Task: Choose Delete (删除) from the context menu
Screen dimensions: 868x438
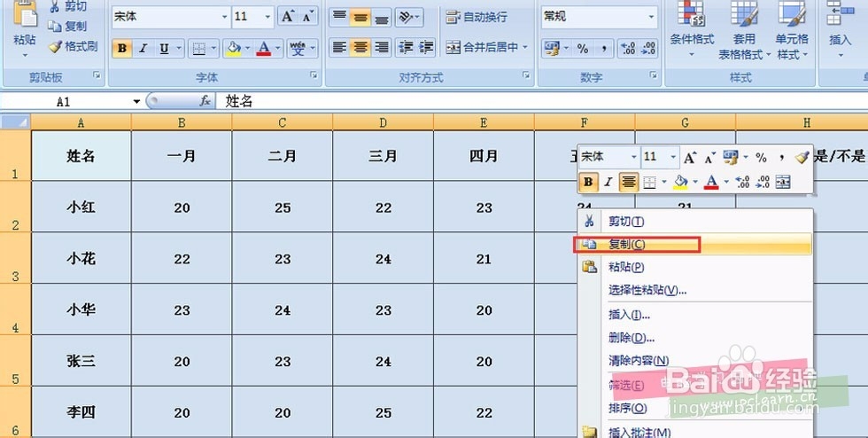Action: coord(694,338)
